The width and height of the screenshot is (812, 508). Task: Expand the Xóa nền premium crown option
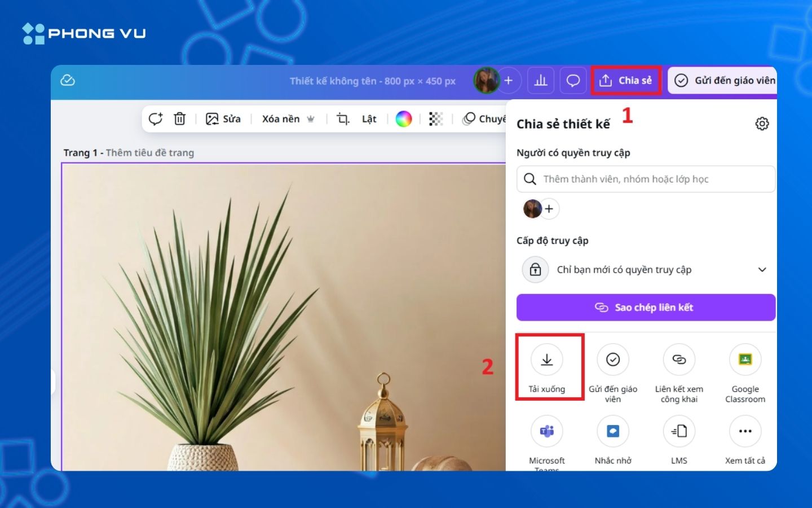(310, 119)
